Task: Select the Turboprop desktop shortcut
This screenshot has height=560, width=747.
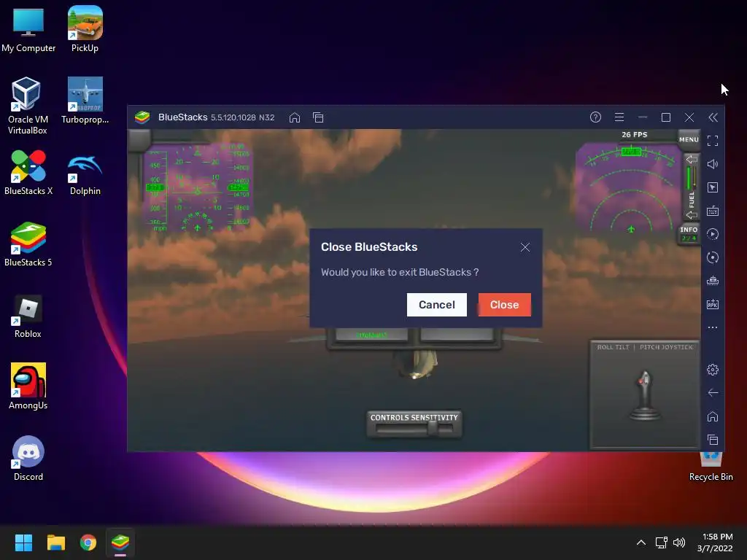Action: tap(85, 101)
